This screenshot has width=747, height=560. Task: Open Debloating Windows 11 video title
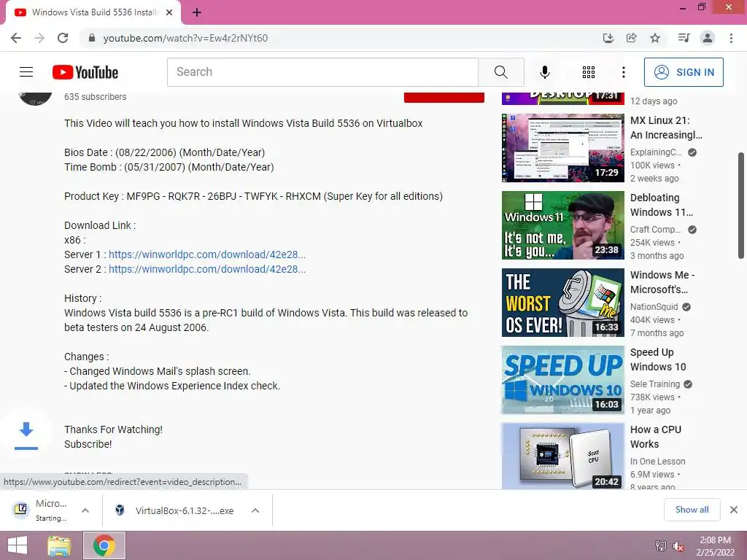pos(662,205)
